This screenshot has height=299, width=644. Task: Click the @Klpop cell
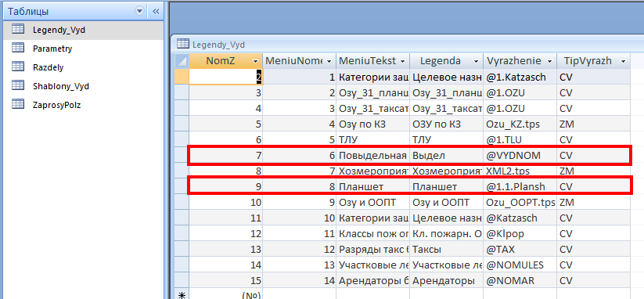520,234
